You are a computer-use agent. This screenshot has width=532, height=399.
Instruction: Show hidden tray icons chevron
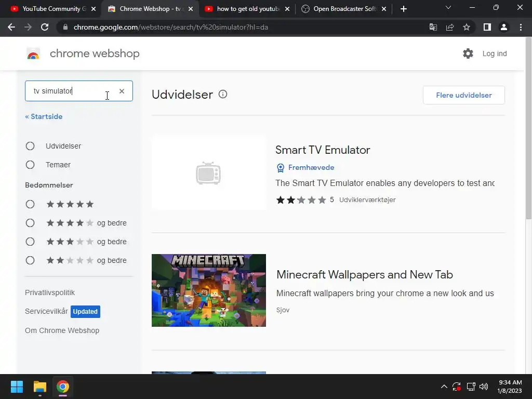pyautogui.click(x=444, y=387)
